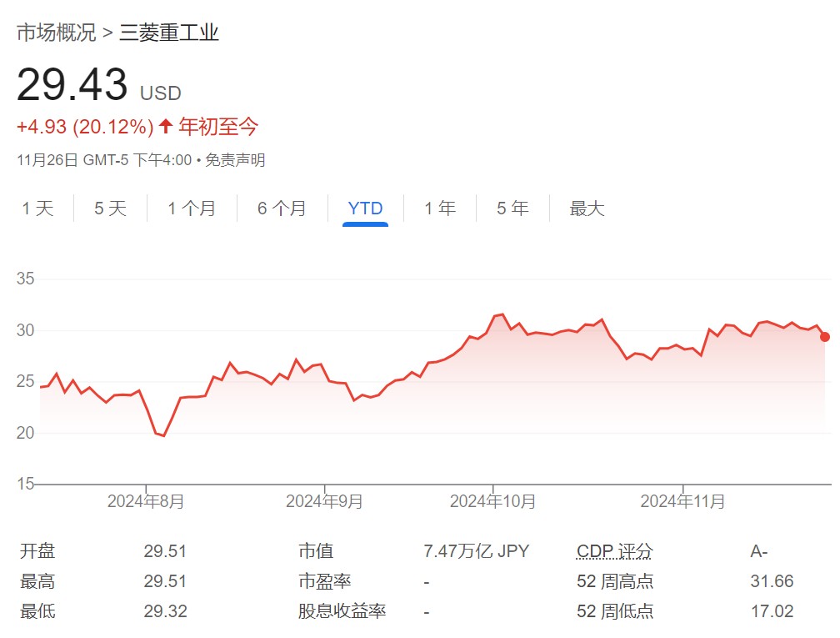Click the 最低 label
The image size is (840, 638).
(37, 611)
